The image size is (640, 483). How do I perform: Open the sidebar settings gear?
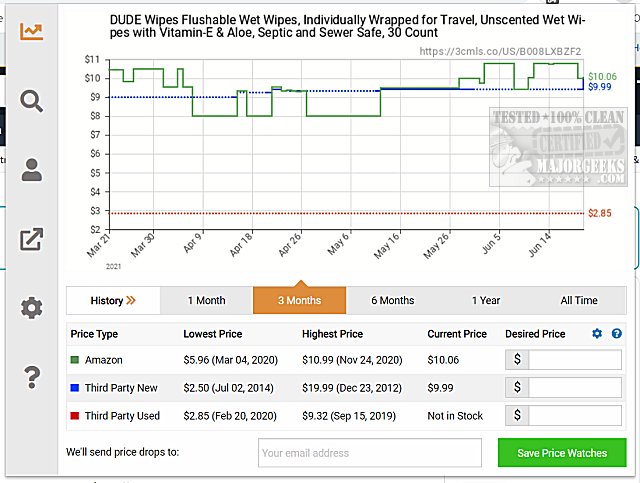32,308
